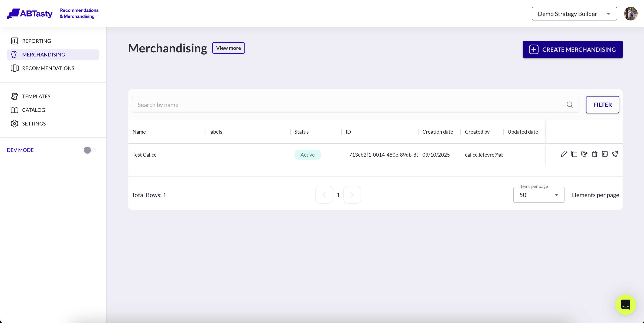Click the duplicate icon in Test Calice row
The image size is (644, 323).
[x=574, y=154]
